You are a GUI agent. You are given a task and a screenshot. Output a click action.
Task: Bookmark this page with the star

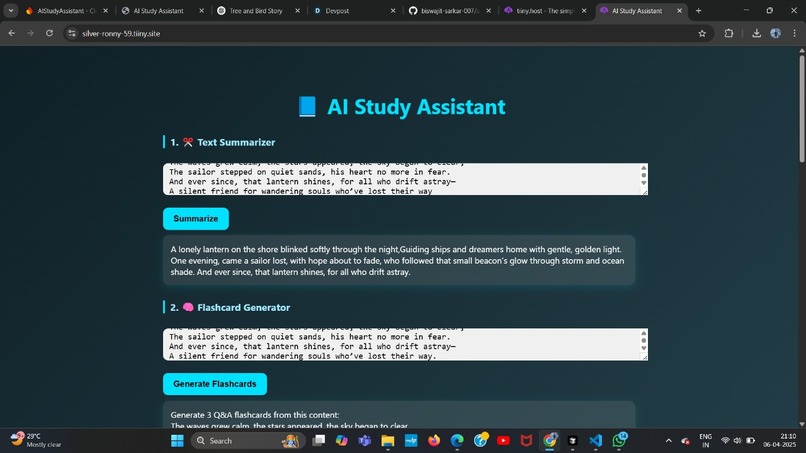(702, 33)
